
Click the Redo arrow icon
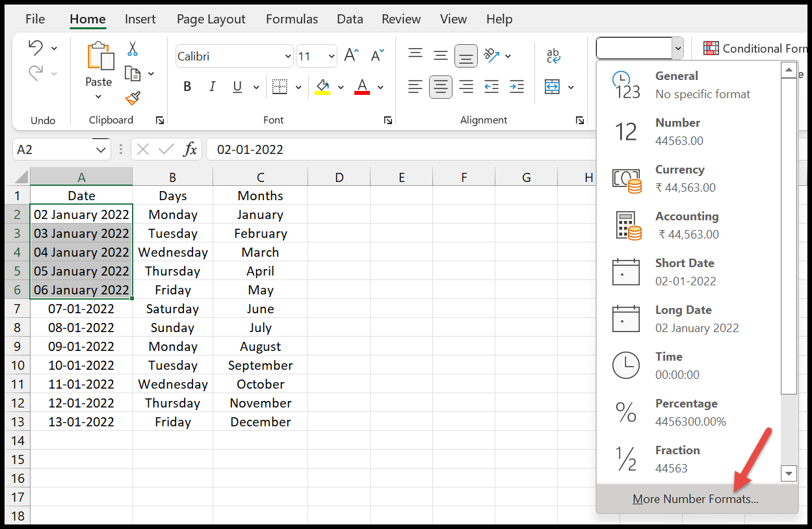click(36, 73)
